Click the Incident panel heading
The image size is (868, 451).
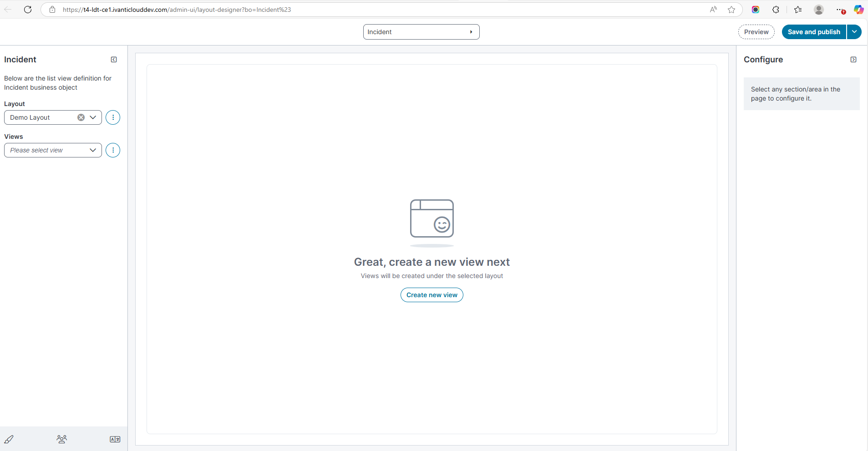20,60
